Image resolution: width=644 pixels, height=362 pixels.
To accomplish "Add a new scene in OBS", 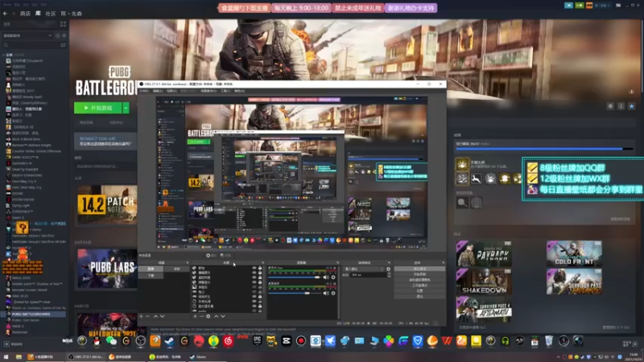I will pyautogui.click(x=141, y=316).
